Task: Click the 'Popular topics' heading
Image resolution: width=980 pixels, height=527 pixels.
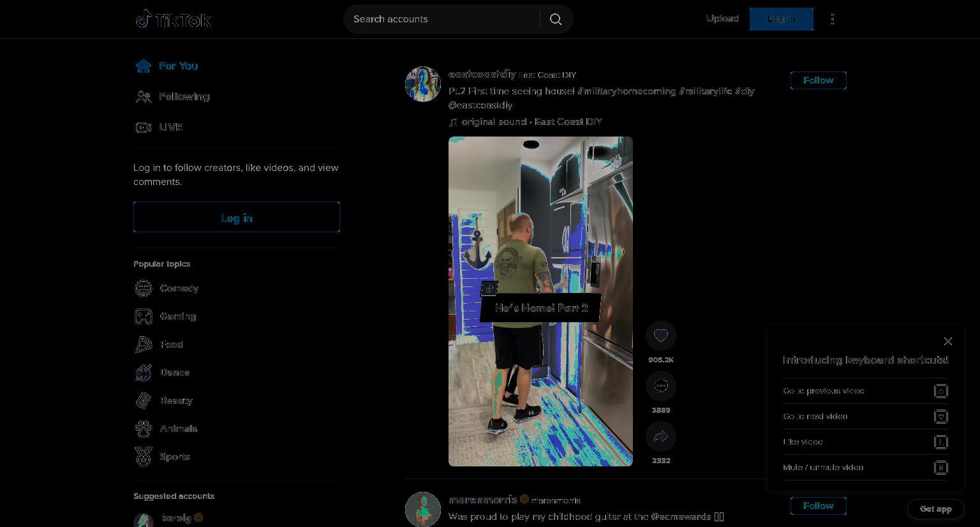Action: coord(162,264)
